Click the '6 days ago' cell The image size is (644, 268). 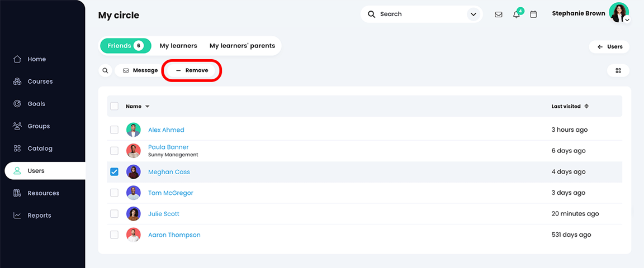pos(569,151)
